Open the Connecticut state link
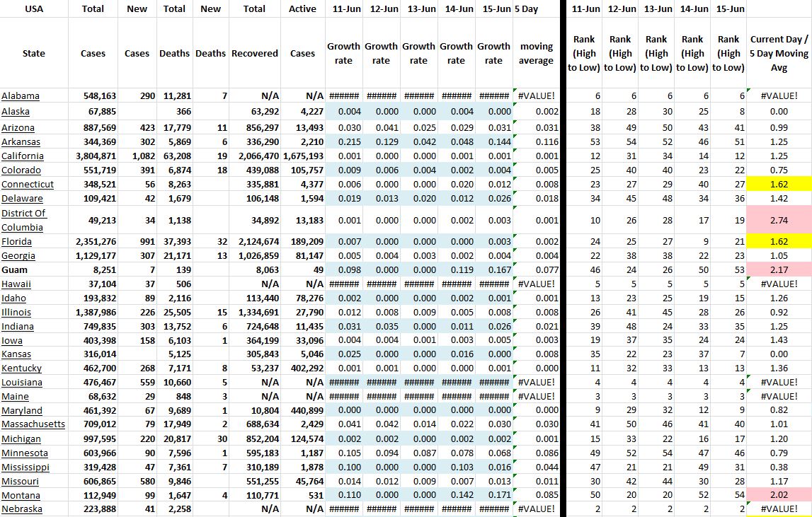This screenshot has width=812, height=517. click(28, 185)
